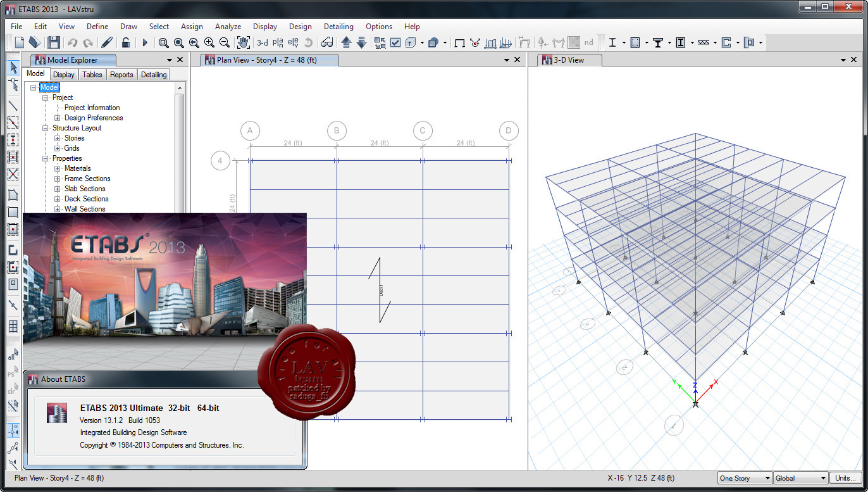The height and width of the screenshot is (492, 868).
Task: Expand the Frame Sections tree node
Action: 58,179
